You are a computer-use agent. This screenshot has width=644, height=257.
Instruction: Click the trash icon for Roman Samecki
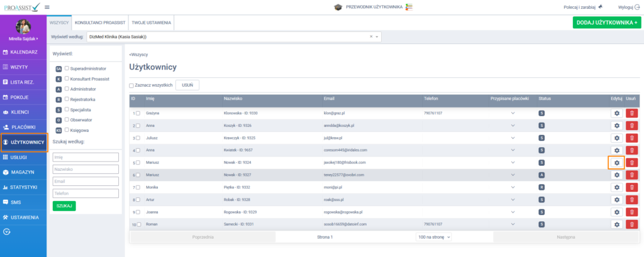point(631,224)
